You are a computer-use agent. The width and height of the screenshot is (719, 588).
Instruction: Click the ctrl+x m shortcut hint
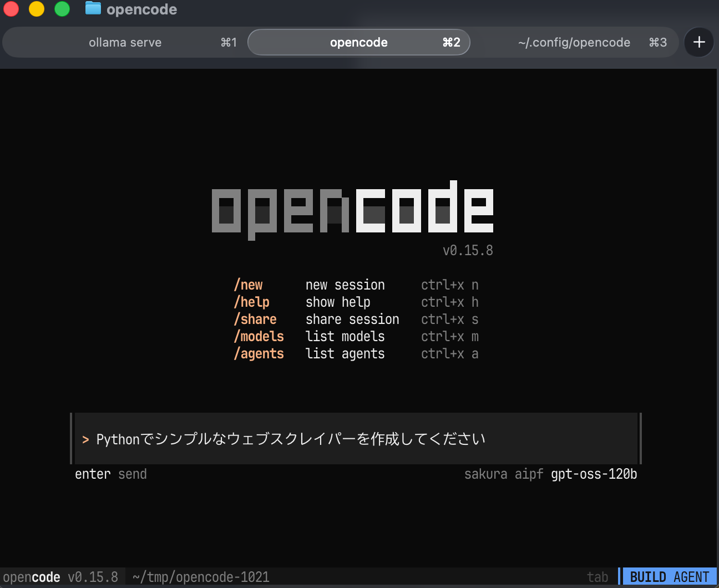coord(449,337)
